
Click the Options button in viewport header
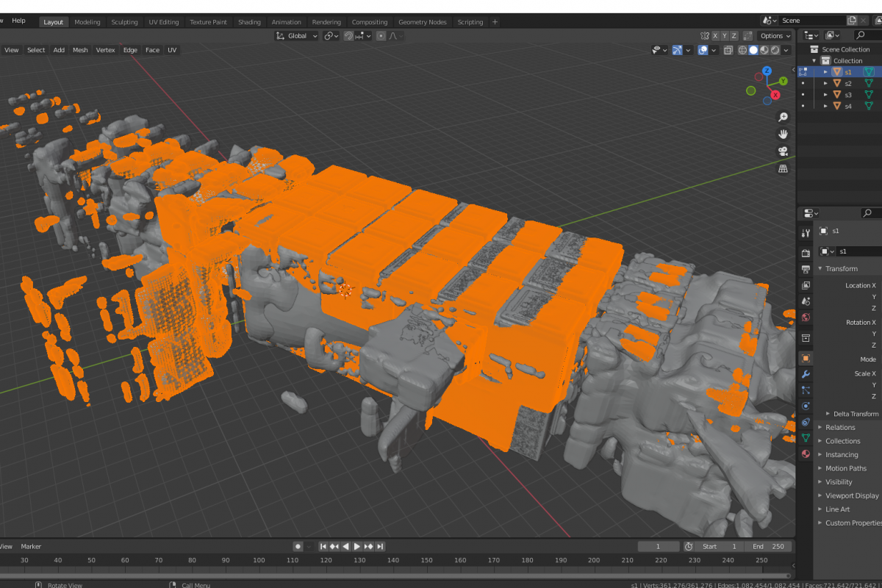pyautogui.click(x=775, y=35)
